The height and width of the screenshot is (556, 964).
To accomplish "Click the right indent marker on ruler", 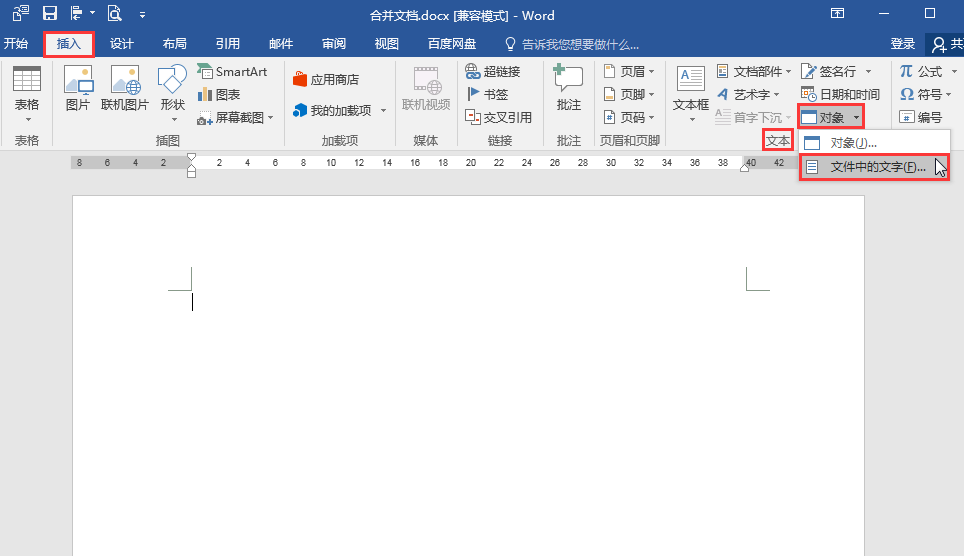I will pyautogui.click(x=745, y=167).
